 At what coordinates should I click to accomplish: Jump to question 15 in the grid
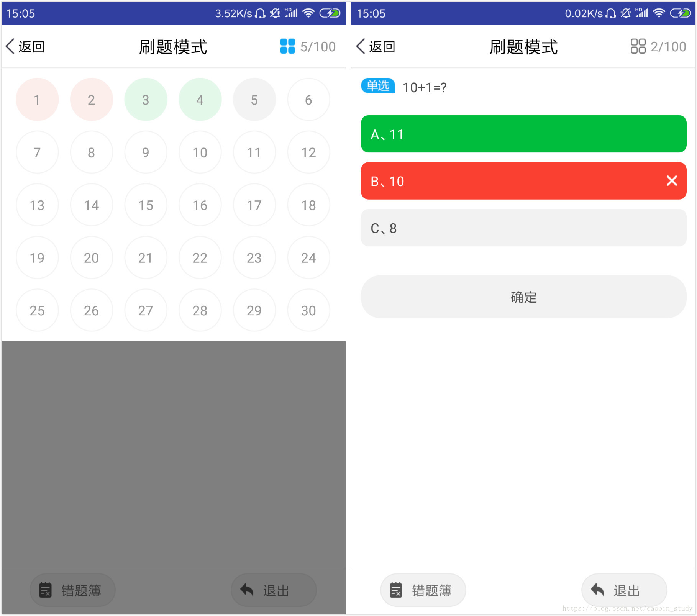146,205
